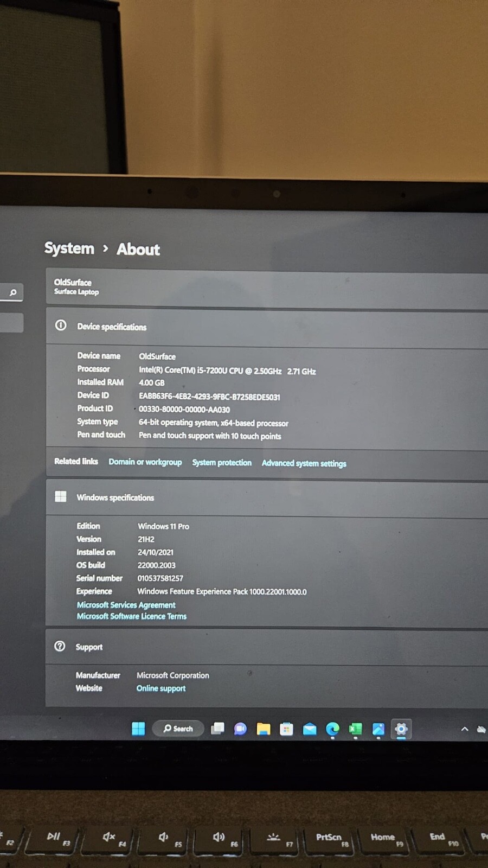The image size is (488, 868).
Task: Open the Microsoft Services Agreement link
Action: coord(126,604)
